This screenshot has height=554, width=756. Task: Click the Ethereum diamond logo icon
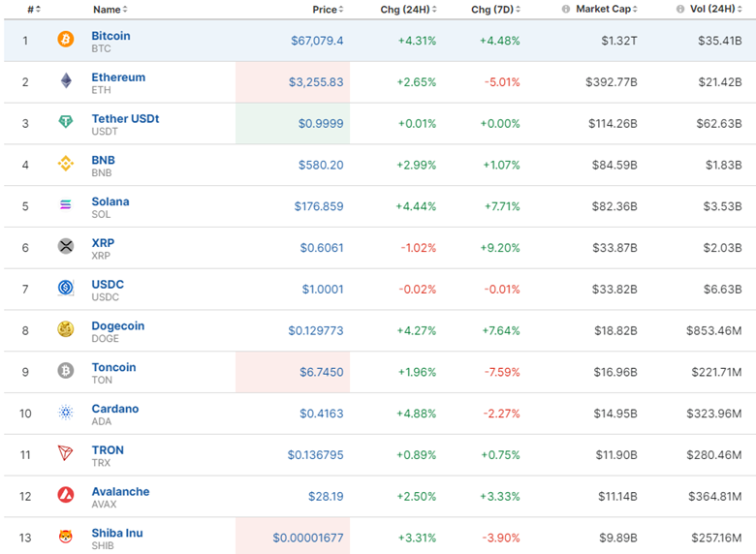tap(66, 80)
